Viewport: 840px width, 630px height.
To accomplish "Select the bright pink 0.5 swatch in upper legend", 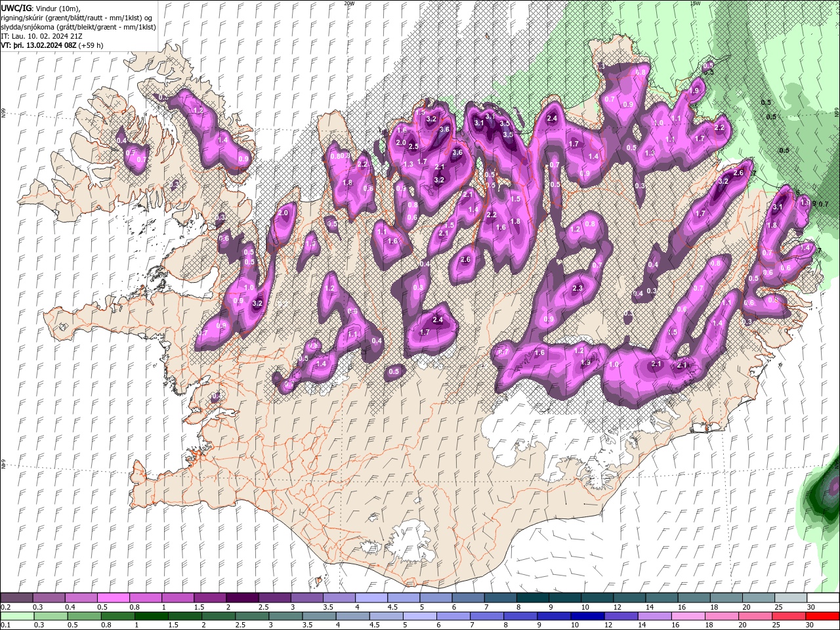I will (x=113, y=598).
